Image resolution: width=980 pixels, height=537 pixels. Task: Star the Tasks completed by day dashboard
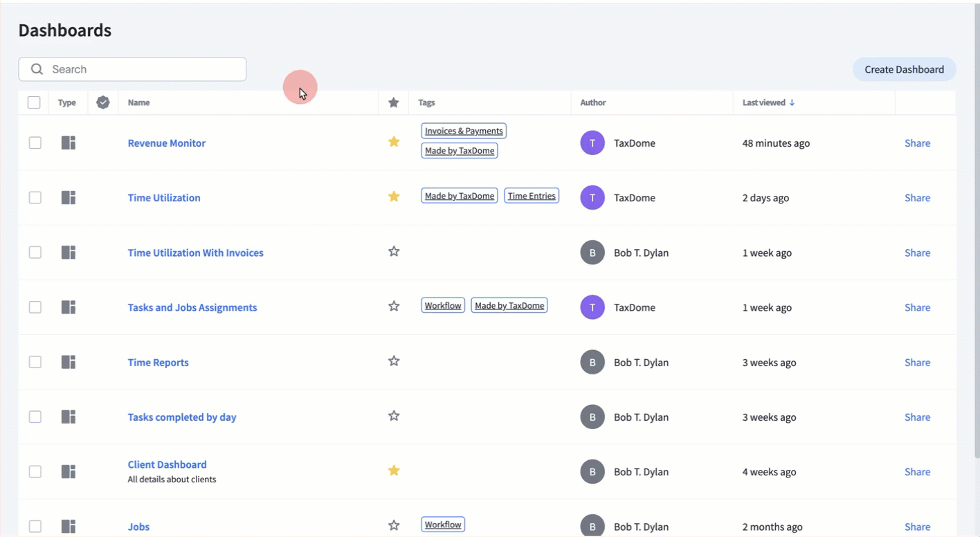pyautogui.click(x=394, y=417)
